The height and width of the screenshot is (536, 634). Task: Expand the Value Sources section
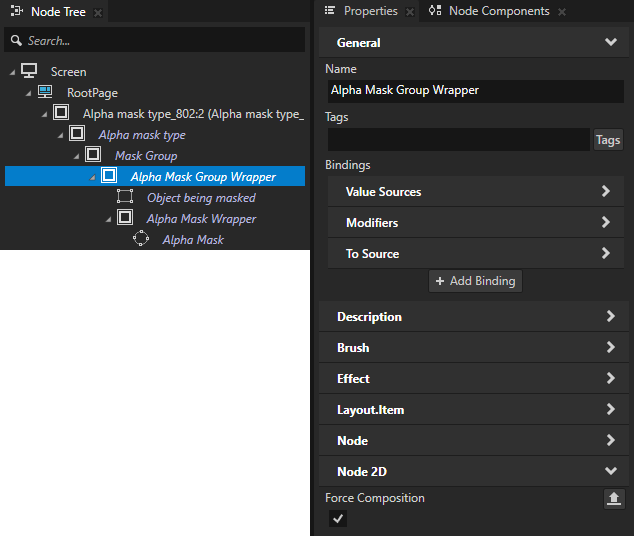click(x=475, y=191)
